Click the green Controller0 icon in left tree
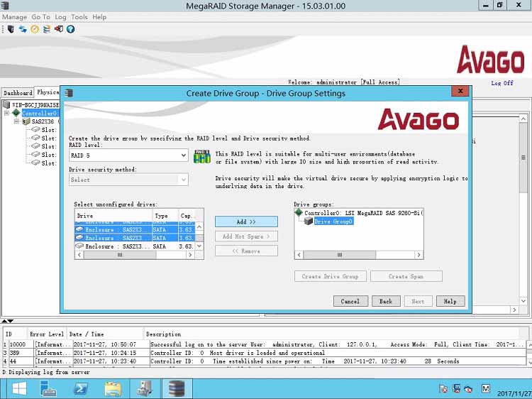The width and height of the screenshot is (532, 399). (16, 113)
